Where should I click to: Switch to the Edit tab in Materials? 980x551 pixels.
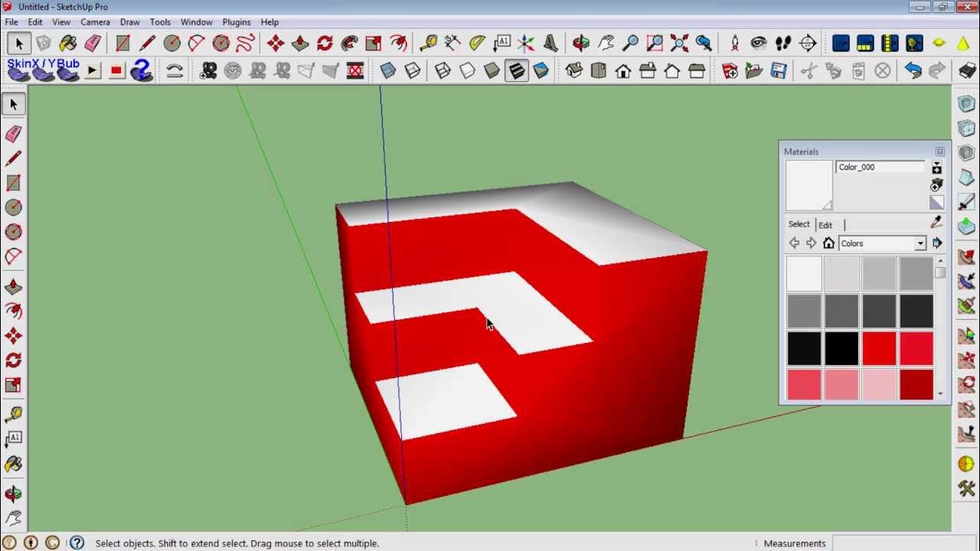pos(825,225)
